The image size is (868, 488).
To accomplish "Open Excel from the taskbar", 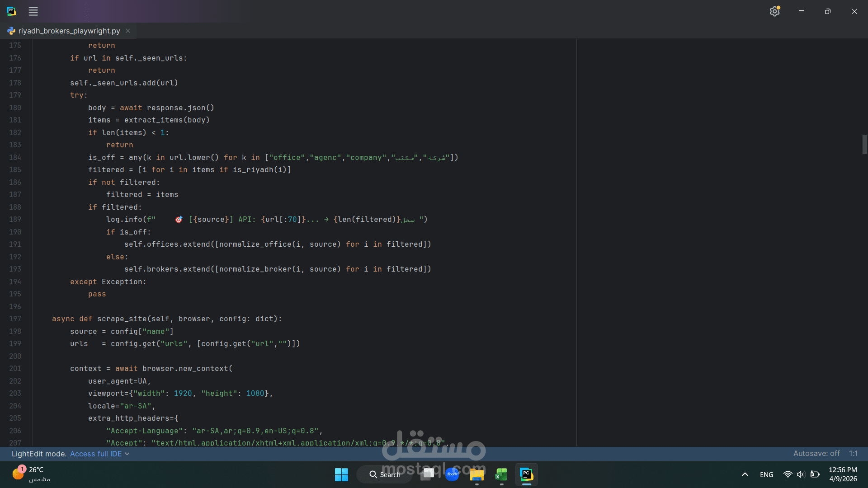I will tap(501, 474).
